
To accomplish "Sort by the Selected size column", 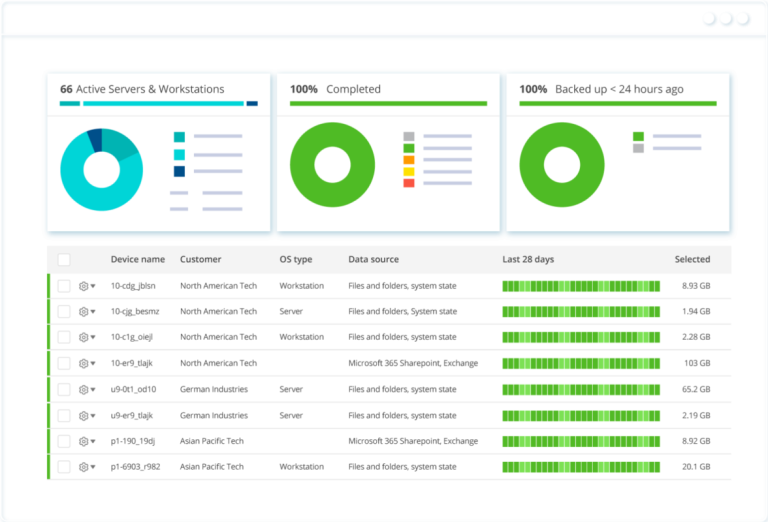I will pos(692,260).
